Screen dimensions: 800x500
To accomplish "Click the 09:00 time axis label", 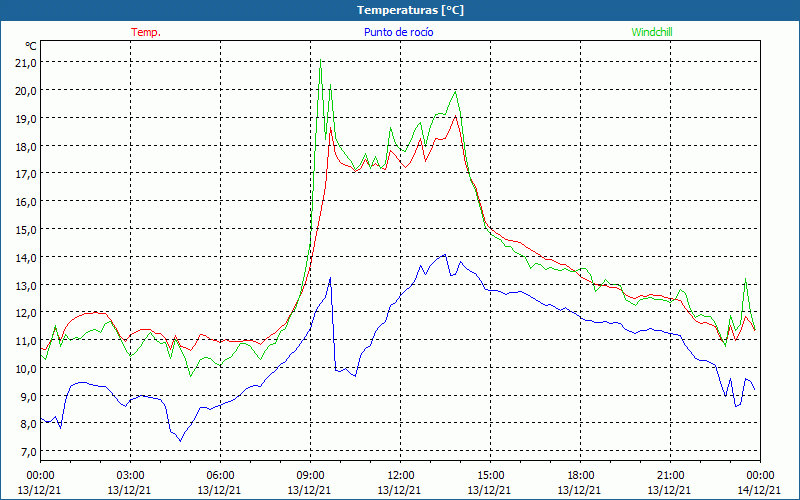I will click(x=310, y=476).
